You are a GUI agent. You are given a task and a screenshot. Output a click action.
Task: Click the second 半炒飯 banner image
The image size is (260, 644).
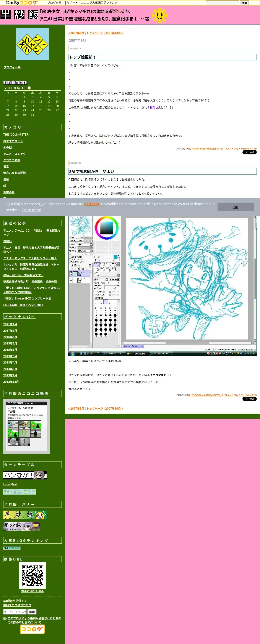tap(22, 526)
